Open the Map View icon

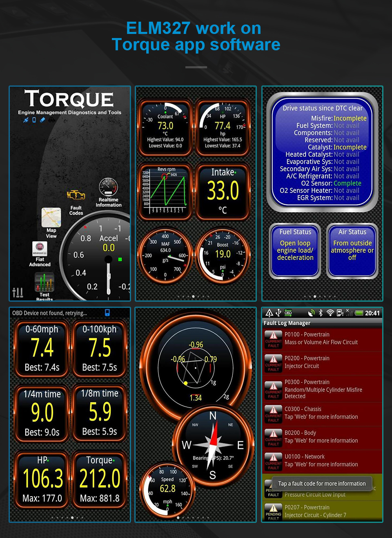51,217
